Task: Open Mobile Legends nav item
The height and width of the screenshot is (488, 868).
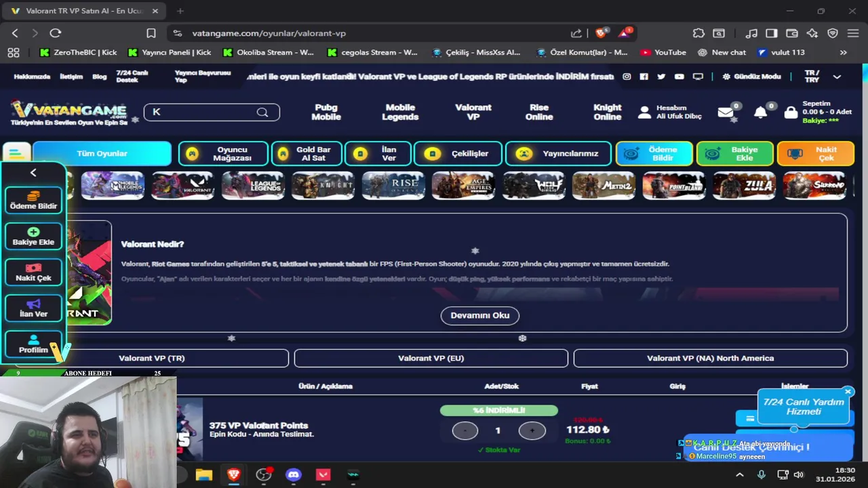Action: coord(400,113)
